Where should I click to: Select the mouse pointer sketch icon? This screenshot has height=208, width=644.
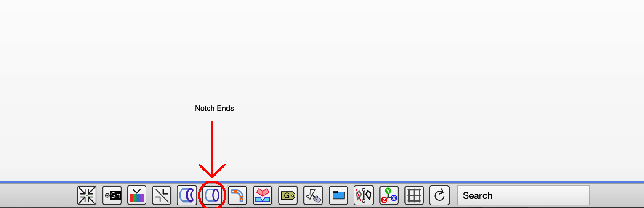tap(313, 195)
